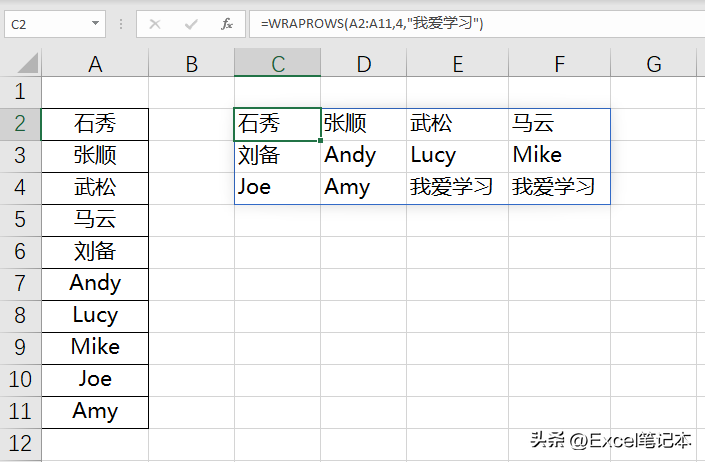Click the Name Box showing C2
The height and width of the screenshot is (462, 705).
tap(55, 24)
